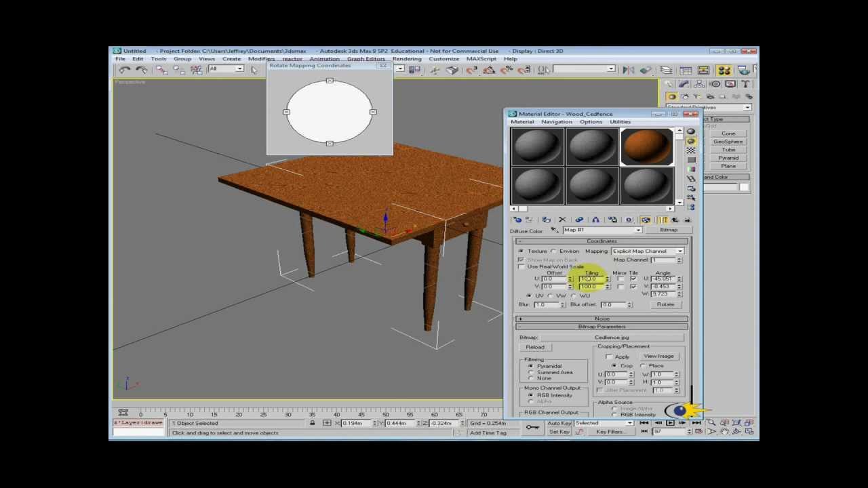This screenshot has width=868, height=488.
Task: Click Go to Start playback button
Action: coord(645,423)
